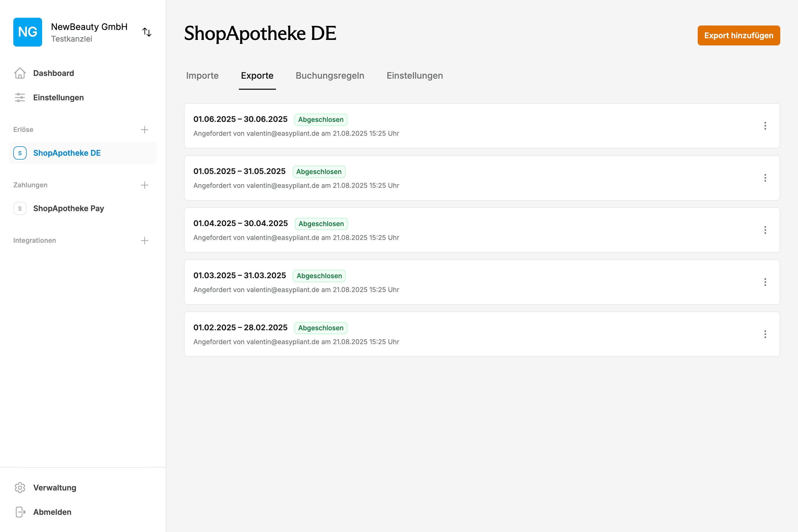Viewport: 798px width, 532px height.
Task: Open options menu for the May 2025 export
Action: [765, 178]
